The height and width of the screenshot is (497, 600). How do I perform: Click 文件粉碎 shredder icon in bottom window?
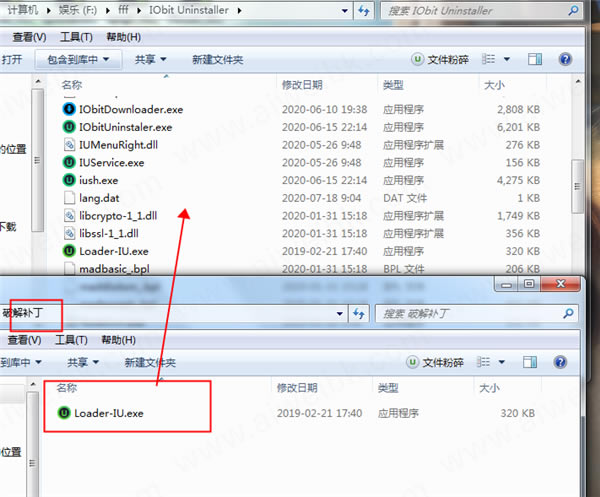tap(412, 362)
